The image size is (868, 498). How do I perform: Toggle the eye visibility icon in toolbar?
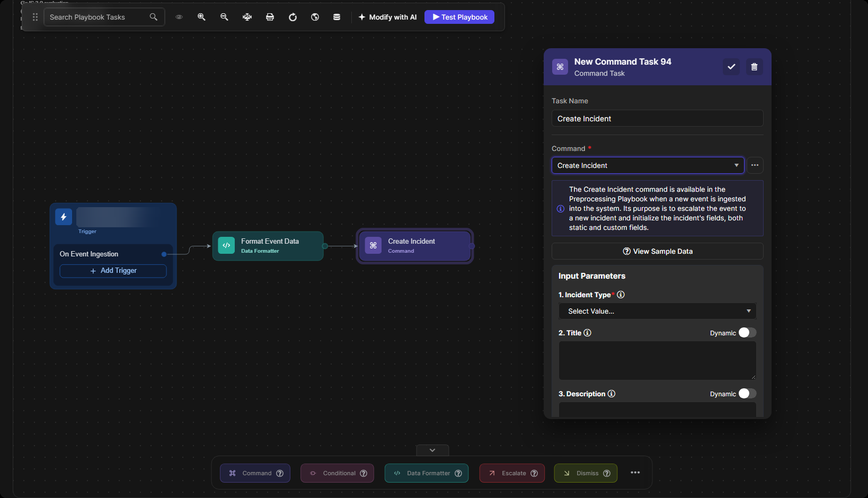pyautogui.click(x=179, y=17)
